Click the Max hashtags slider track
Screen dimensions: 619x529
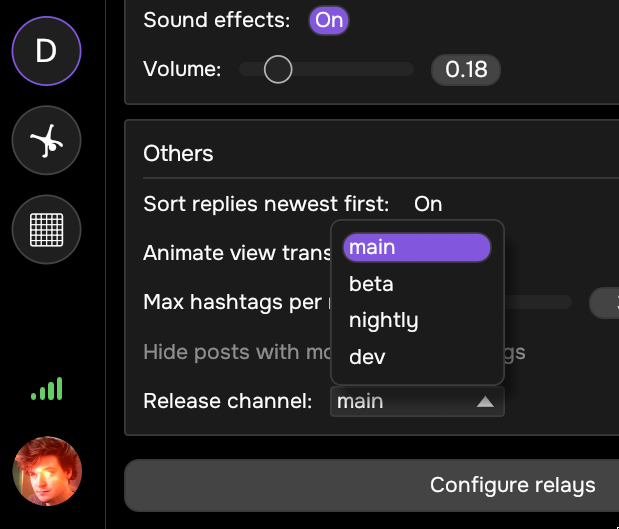tap(540, 302)
